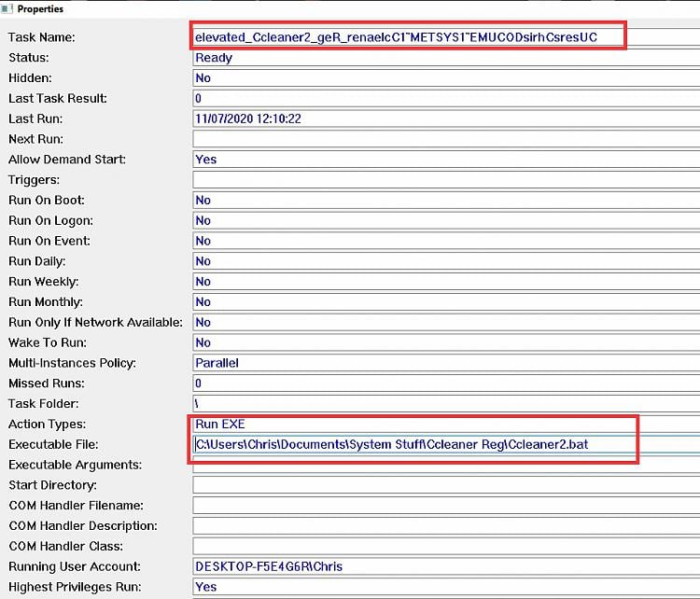
Task: Click the COM Handler Description field
Action: pyautogui.click(x=446, y=526)
